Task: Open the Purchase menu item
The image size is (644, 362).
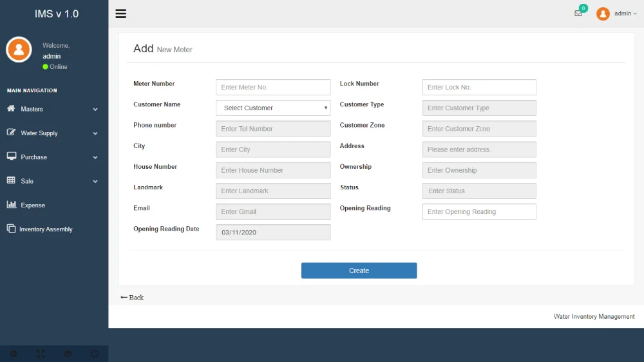Action: coord(33,157)
